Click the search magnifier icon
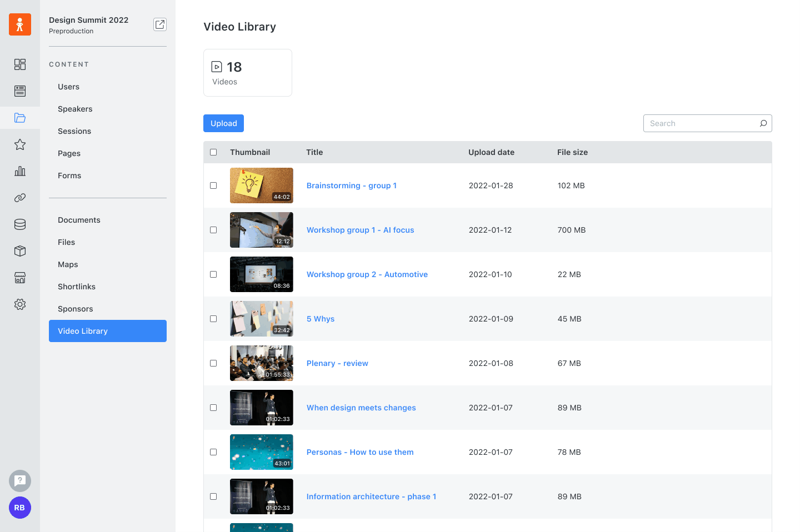This screenshot has width=800, height=532. (763, 123)
